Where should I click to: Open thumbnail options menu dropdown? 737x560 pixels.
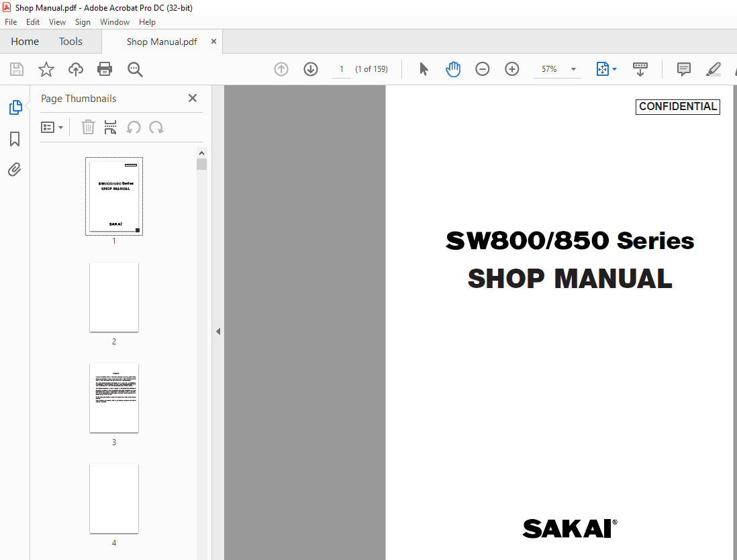click(52, 128)
